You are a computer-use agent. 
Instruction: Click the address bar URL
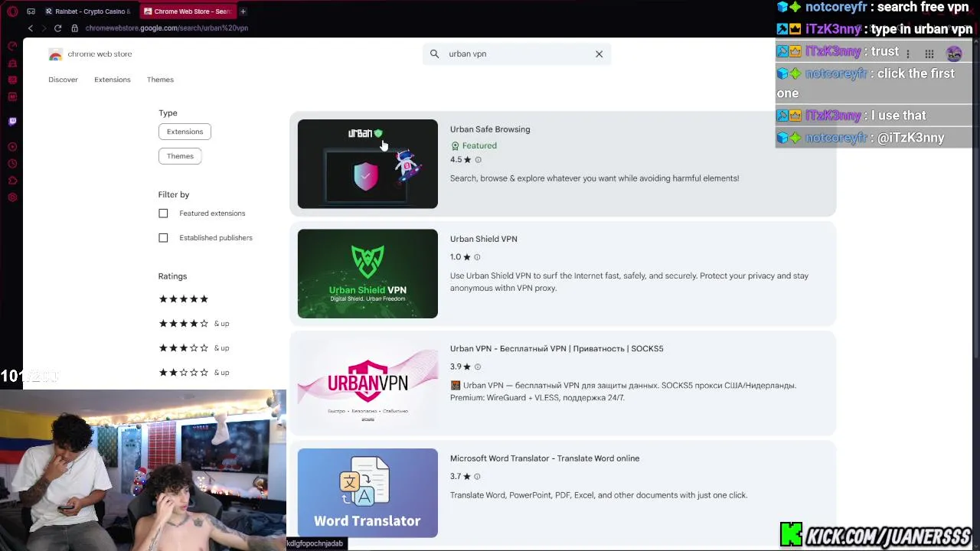point(167,28)
